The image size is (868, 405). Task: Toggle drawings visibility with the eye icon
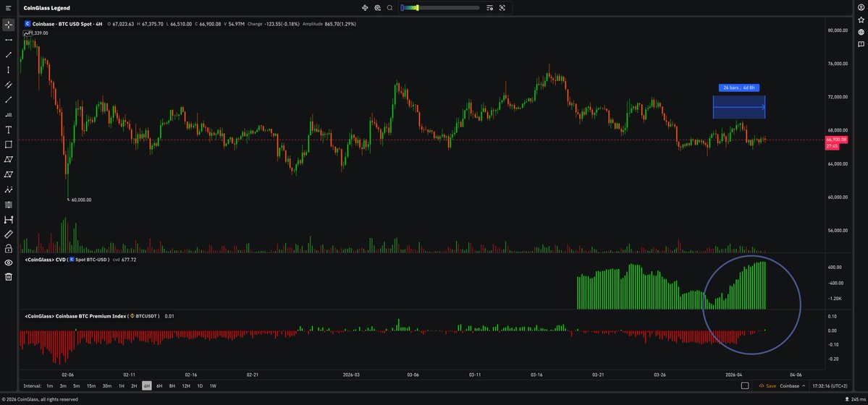[x=8, y=263]
